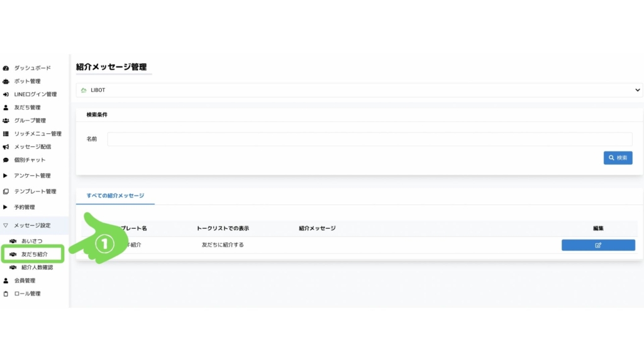Click the 友だち管理 person icon

pos(6,107)
